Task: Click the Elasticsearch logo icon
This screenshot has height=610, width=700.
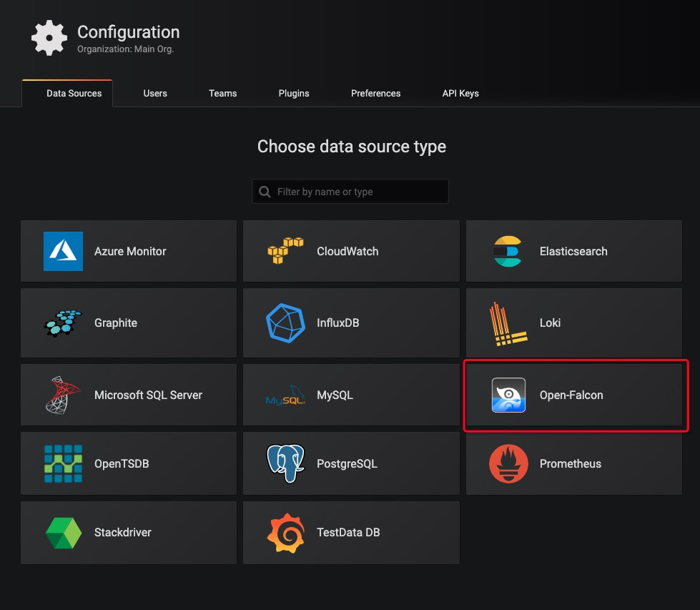Action: (x=508, y=252)
